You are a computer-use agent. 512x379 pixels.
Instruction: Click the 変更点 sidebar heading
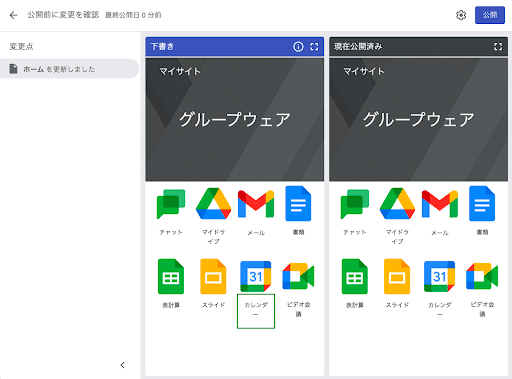point(21,47)
